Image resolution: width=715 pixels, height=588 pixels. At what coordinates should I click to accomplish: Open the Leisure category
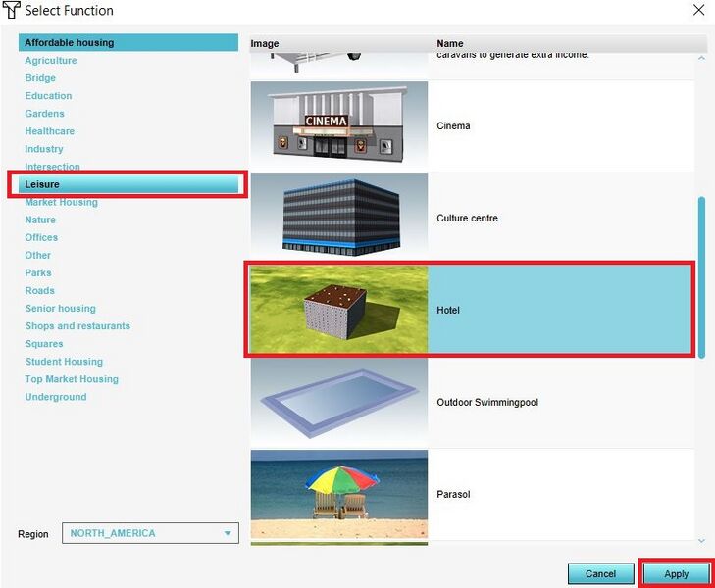coord(42,184)
